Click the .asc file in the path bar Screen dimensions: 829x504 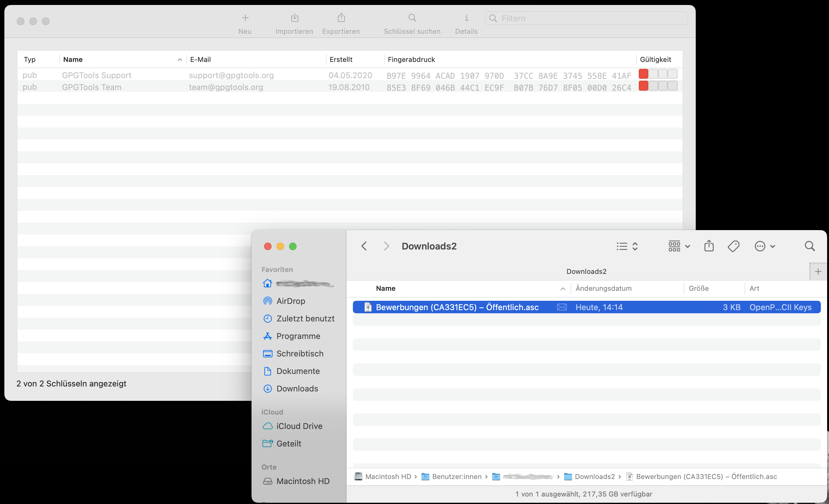[x=701, y=476]
